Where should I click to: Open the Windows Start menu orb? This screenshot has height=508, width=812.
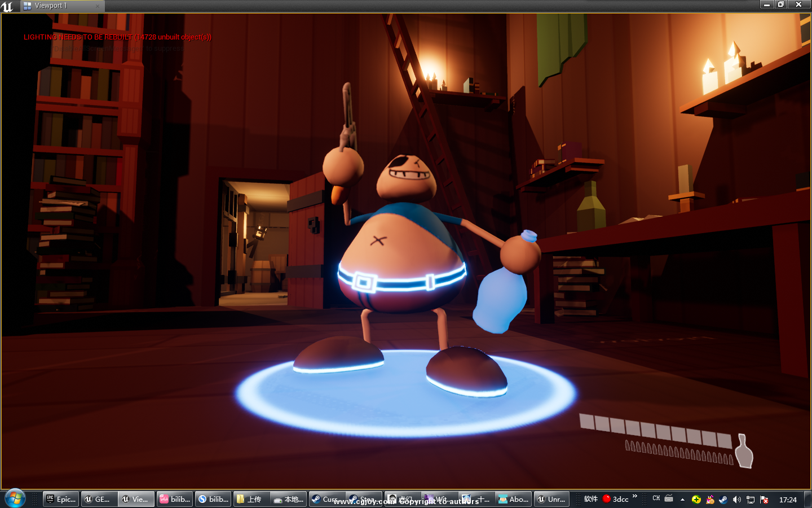click(x=15, y=499)
